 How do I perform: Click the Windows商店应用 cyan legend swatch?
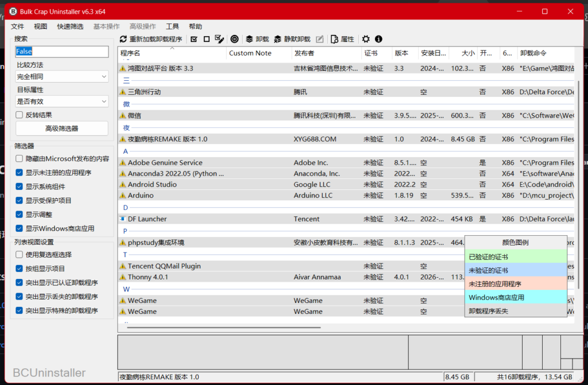tap(516, 297)
